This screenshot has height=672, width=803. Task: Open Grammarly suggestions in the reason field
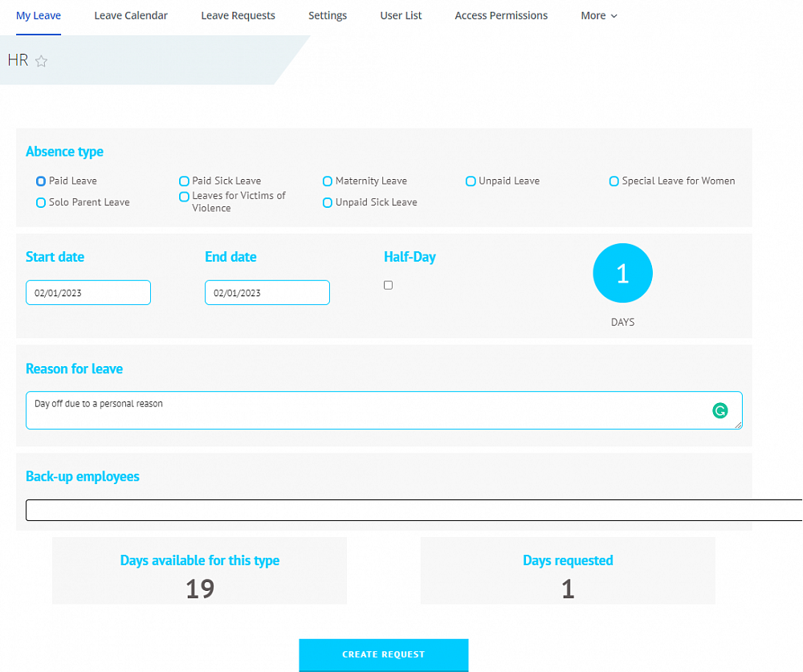[720, 410]
